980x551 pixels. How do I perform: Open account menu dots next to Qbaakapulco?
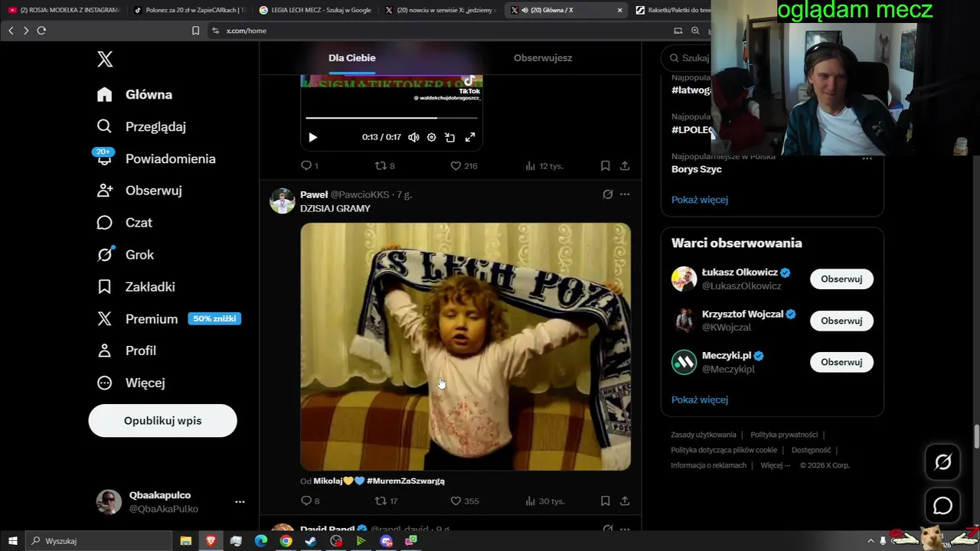(240, 502)
